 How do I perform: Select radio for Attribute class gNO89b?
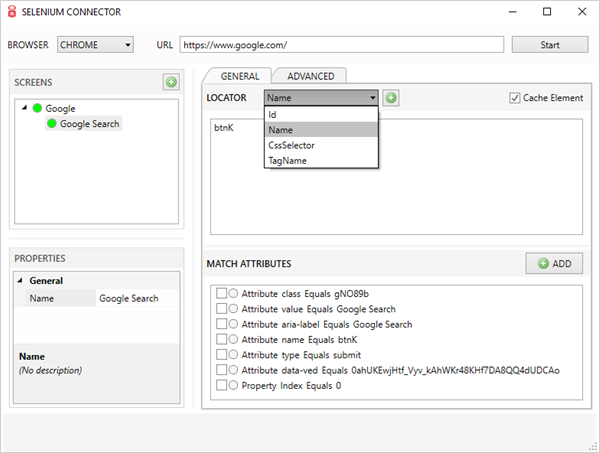[233, 293]
